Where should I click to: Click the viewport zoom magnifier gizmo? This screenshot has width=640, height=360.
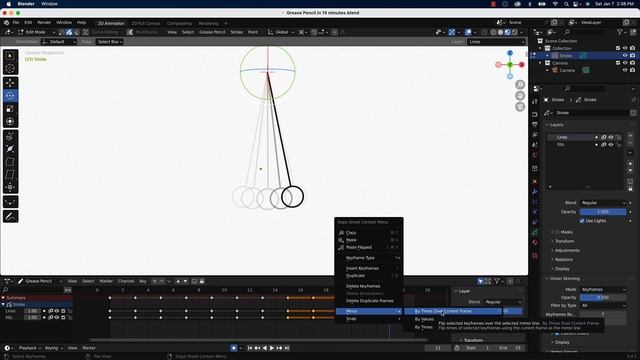(x=520, y=84)
